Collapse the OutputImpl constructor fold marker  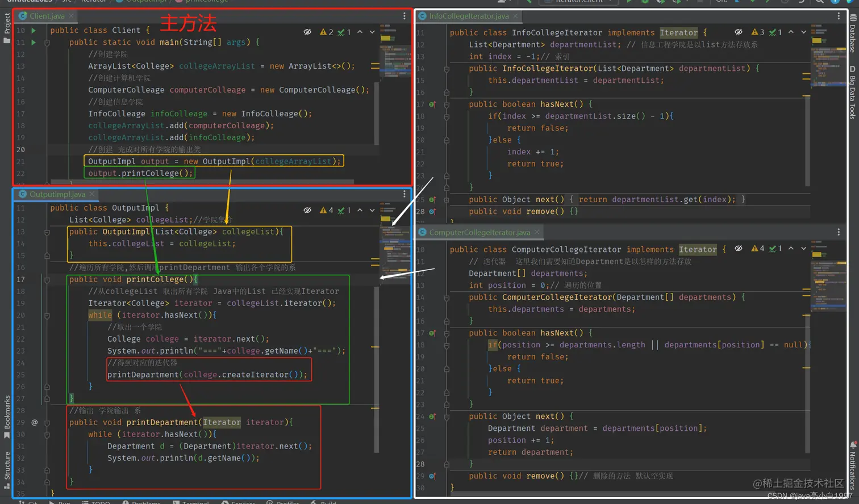pyautogui.click(x=47, y=232)
